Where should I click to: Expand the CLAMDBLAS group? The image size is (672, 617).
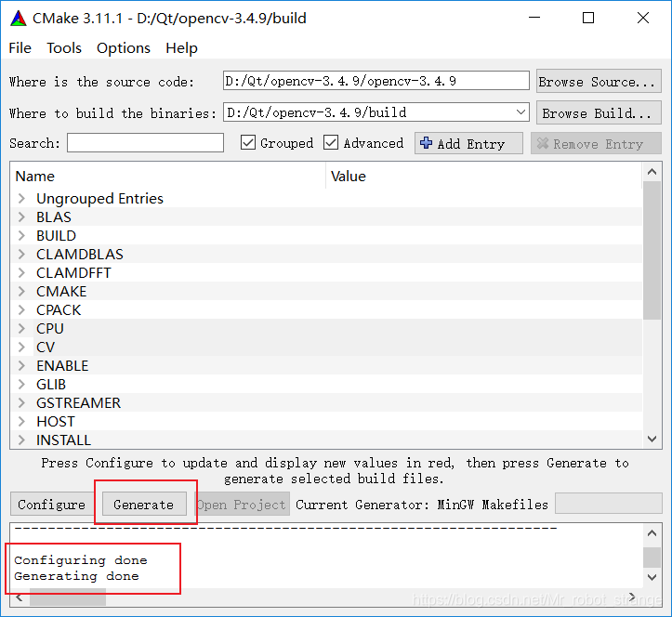[x=21, y=254]
